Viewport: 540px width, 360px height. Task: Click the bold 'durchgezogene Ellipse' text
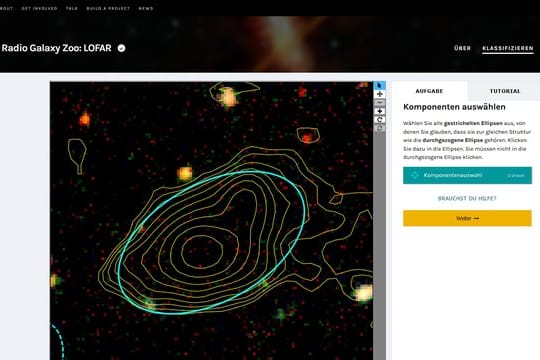coord(453,140)
